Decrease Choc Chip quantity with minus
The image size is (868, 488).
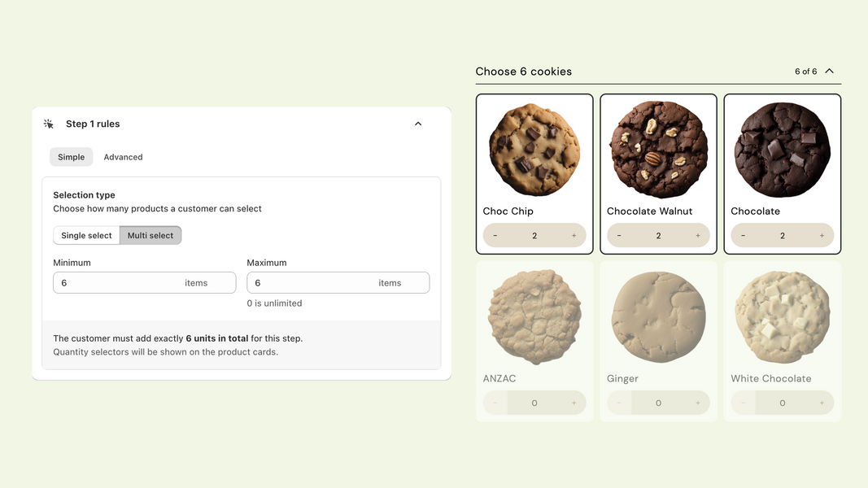pyautogui.click(x=495, y=236)
